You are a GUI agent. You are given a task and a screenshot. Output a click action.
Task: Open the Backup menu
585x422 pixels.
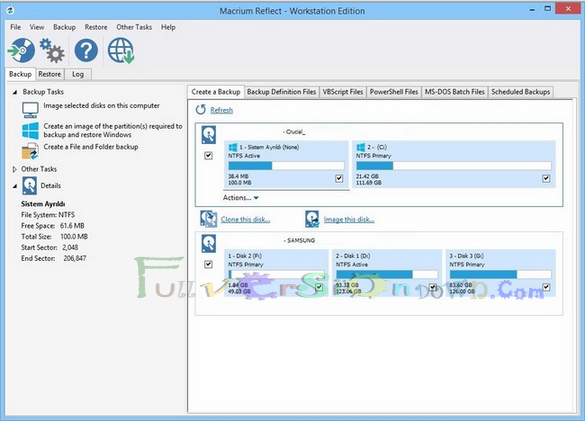pos(64,27)
